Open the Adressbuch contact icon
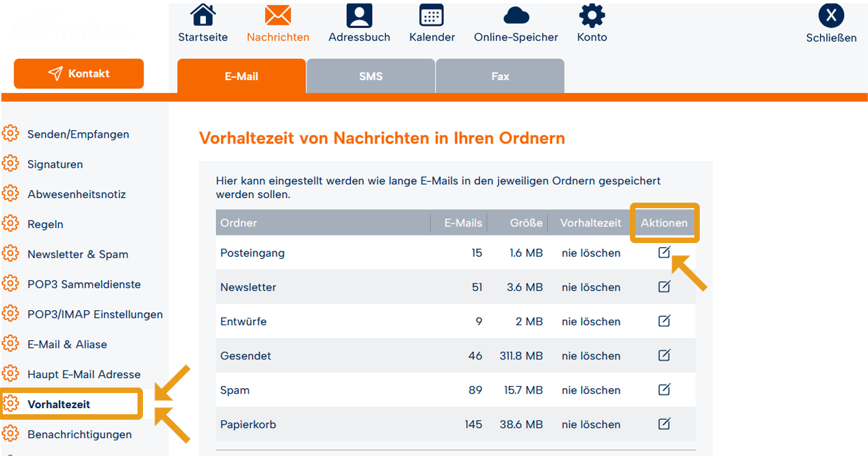Viewport: 868px width, 456px height. (x=359, y=15)
